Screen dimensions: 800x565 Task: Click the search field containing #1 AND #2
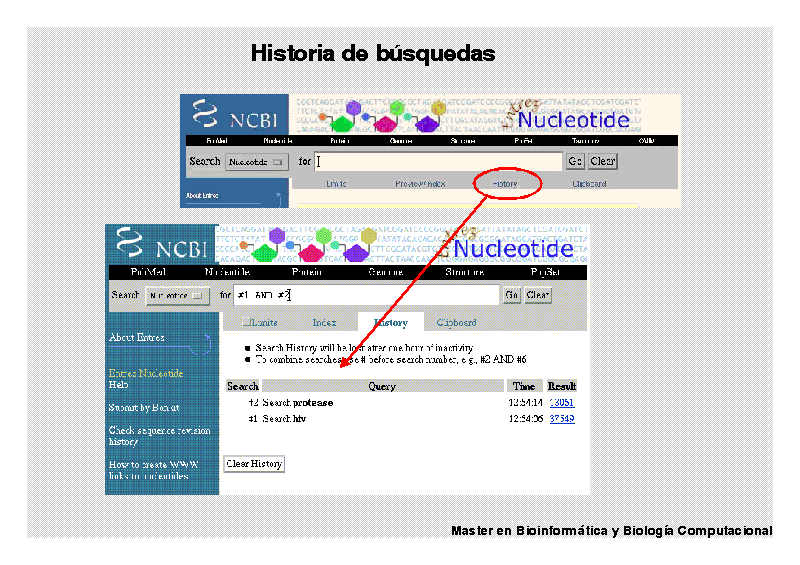(x=365, y=295)
